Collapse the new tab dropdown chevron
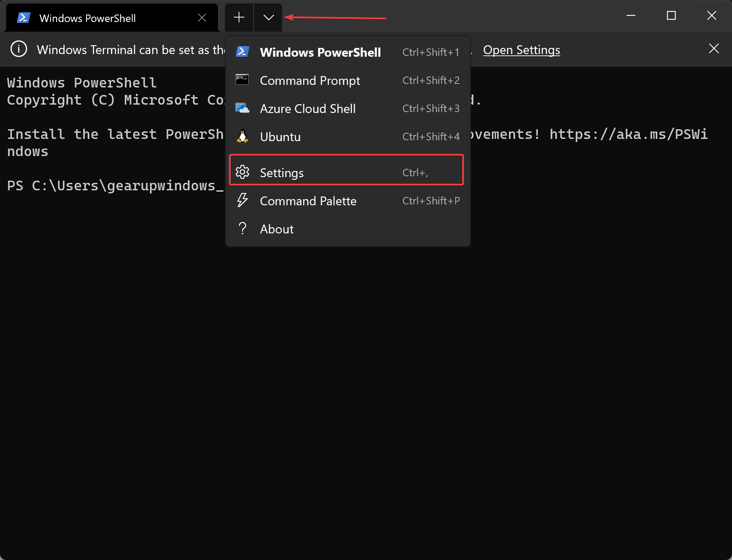The width and height of the screenshot is (732, 560). click(x=268, y=18)
